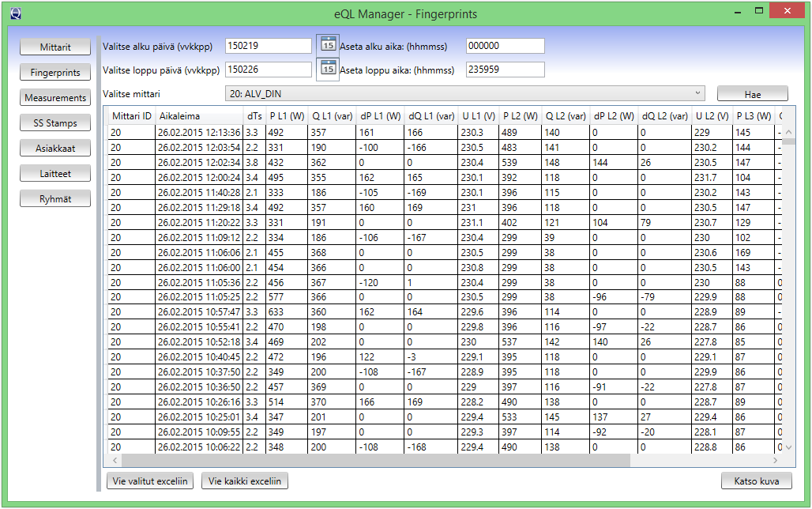Click P L1 value 633 in the table
The height and width of the screenshot is (509, 812).
pyautogui.click(x=287, y=312)
